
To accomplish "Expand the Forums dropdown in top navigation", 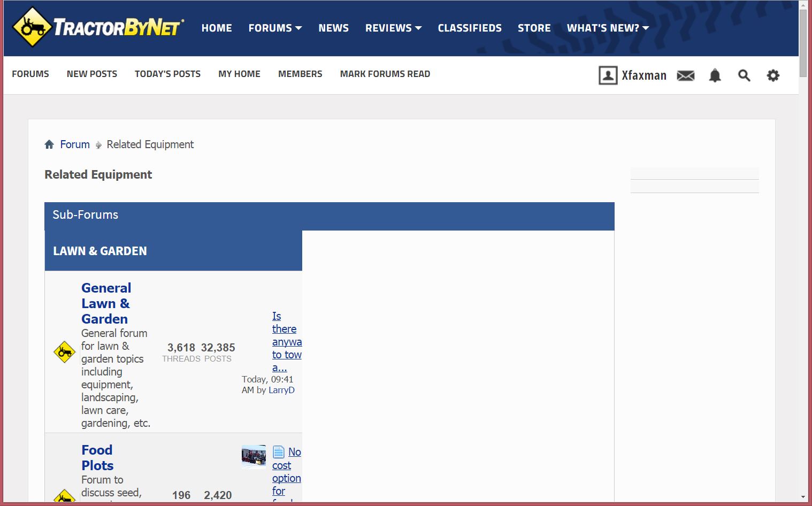I will pyautogui.click(x=275, y=28).
